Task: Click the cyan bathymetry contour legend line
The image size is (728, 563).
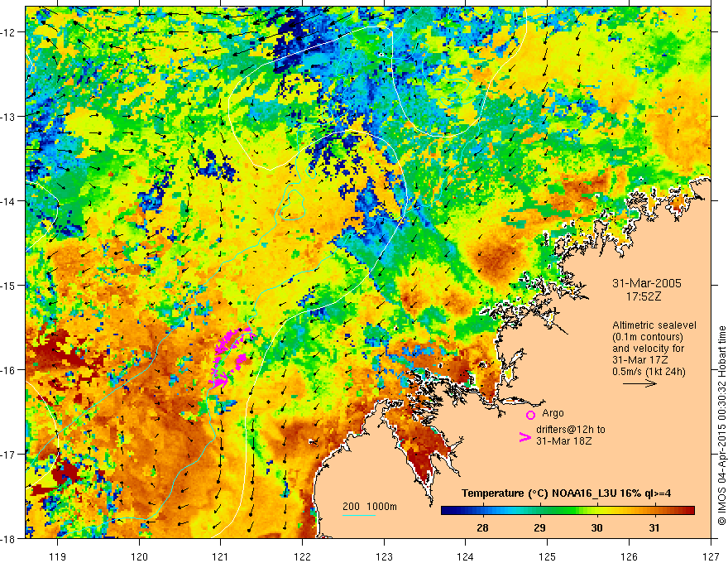Action: click(358, 515)
